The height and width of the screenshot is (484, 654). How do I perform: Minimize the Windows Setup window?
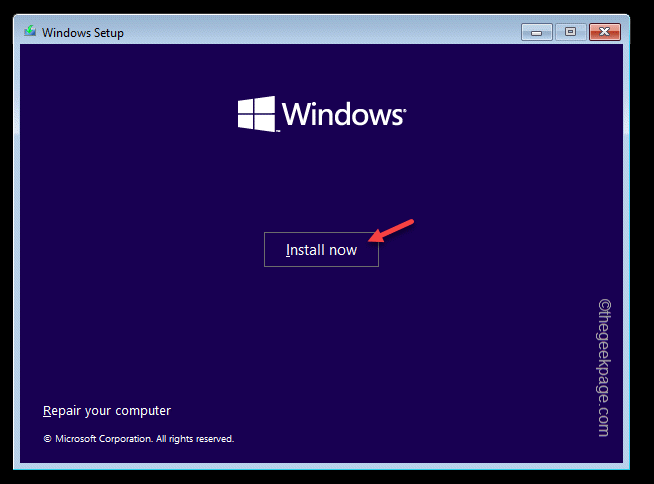pyautogui.click(x=537, y=32)
